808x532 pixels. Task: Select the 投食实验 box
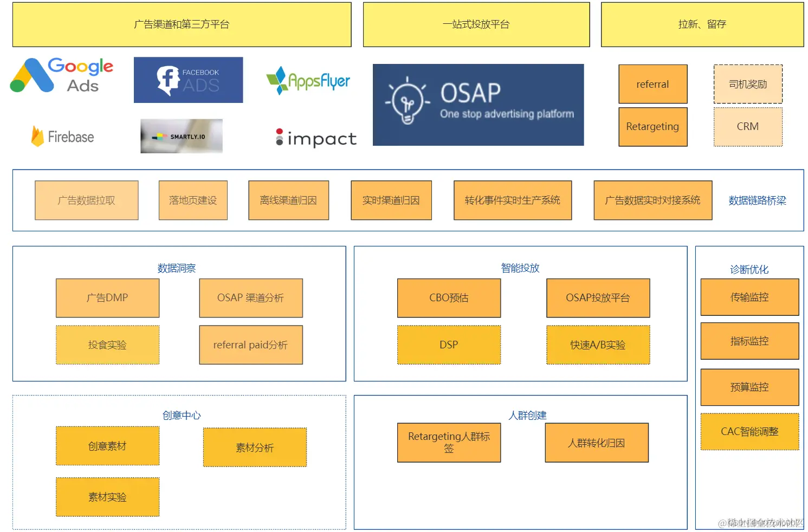point(108,345)
